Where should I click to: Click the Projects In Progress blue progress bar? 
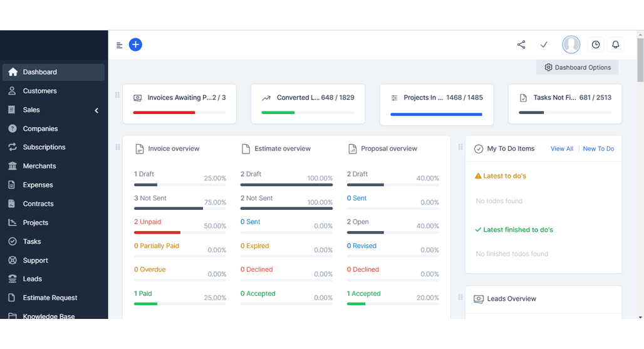click(436, 115)
